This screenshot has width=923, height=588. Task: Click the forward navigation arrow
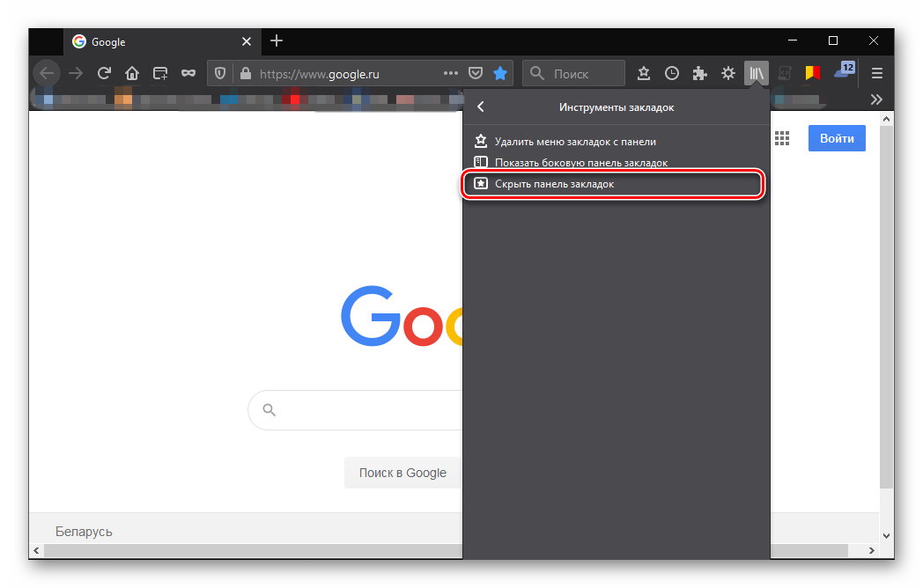[76, 74]
